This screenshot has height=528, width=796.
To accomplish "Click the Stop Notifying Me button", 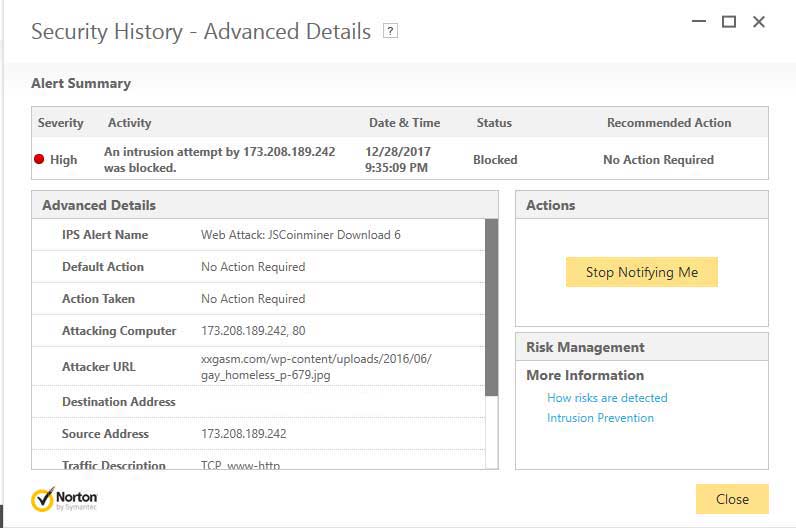I will 642,272.
